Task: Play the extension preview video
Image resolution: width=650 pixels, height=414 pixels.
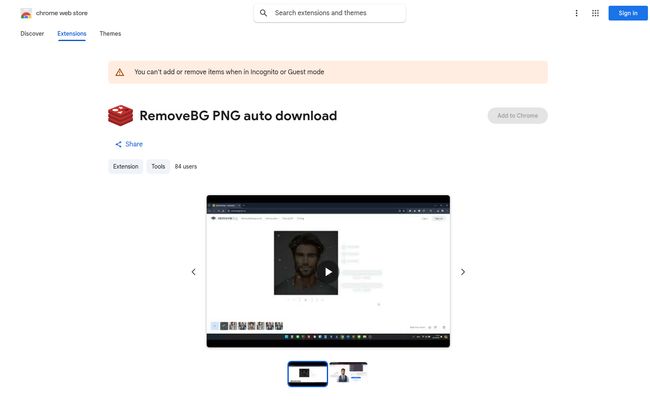Action: click(x=328, y=272)
